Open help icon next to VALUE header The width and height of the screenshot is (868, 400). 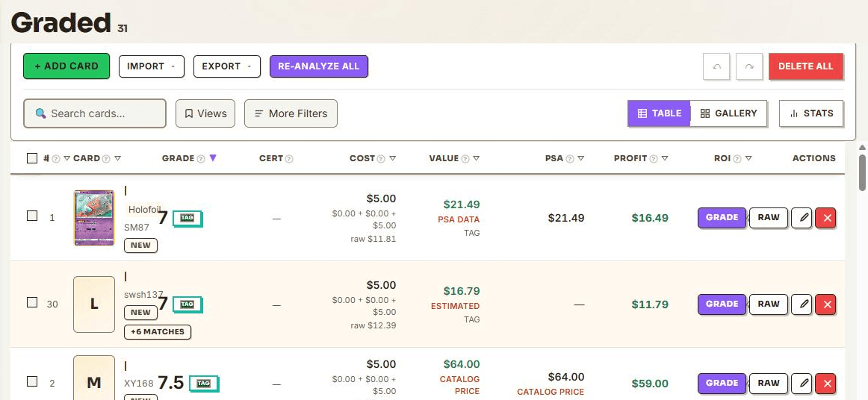point(465,159)
